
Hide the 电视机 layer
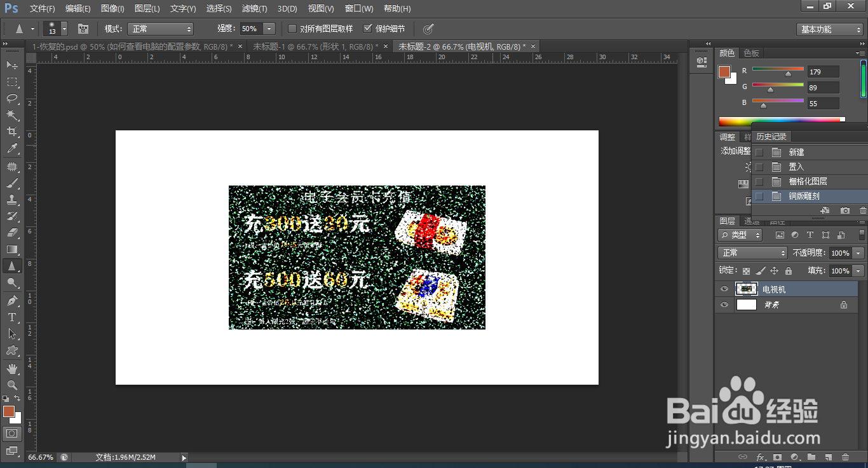724,289
